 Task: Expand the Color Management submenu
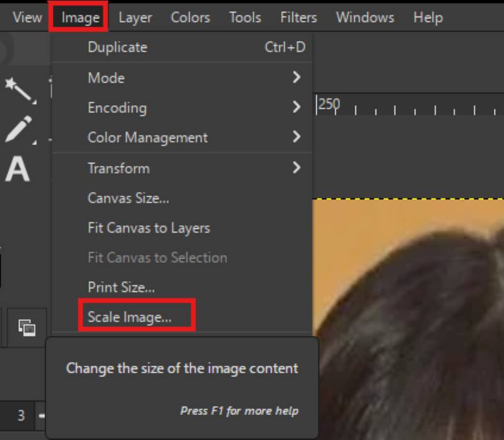point(182,137)
